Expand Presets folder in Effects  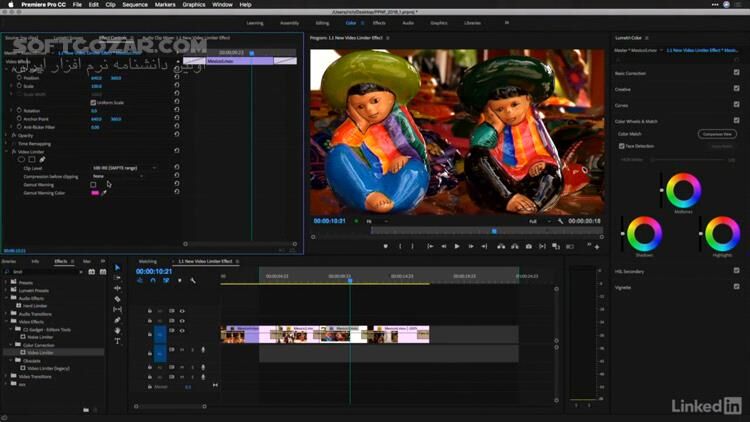tap(6, 282)
